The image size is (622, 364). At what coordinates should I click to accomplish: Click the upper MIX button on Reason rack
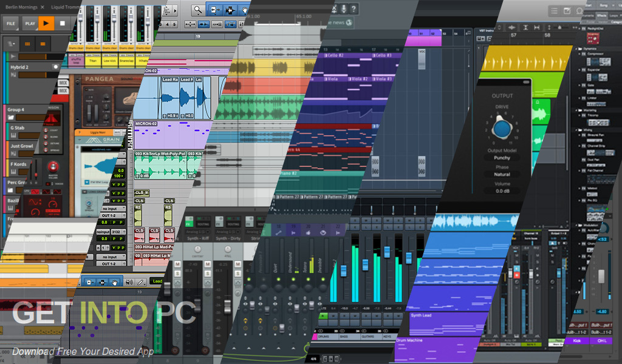coord(63,83)
